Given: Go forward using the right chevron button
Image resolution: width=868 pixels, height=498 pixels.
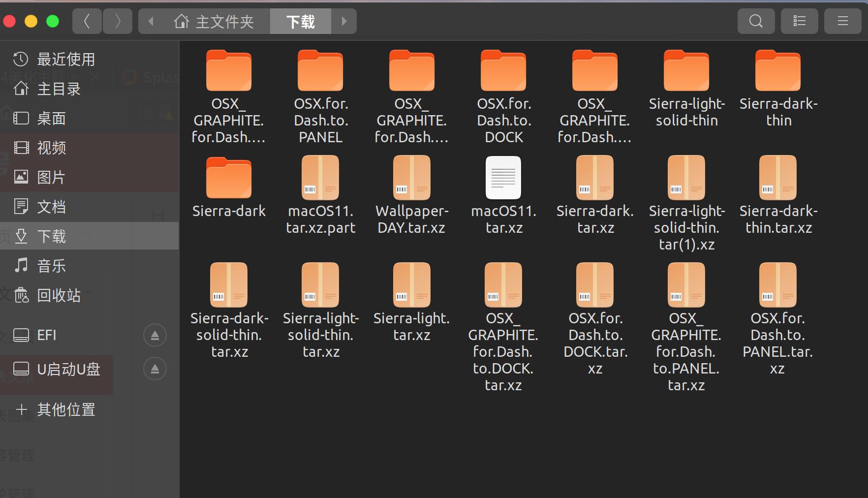Looking at the screenshot, I should [118, 21].
